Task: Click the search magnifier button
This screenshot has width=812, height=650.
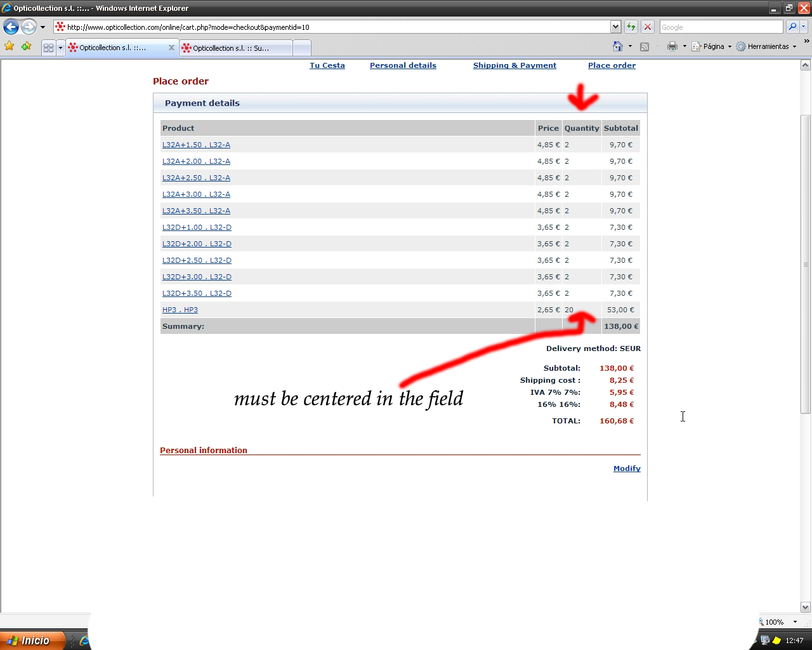Action: (792, 27)
